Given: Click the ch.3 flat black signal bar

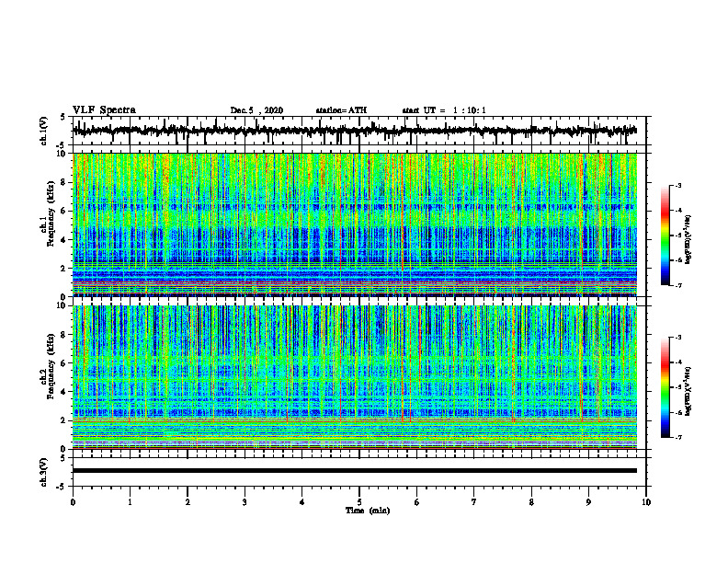Looking at the screenshot, I should point(354,471).
